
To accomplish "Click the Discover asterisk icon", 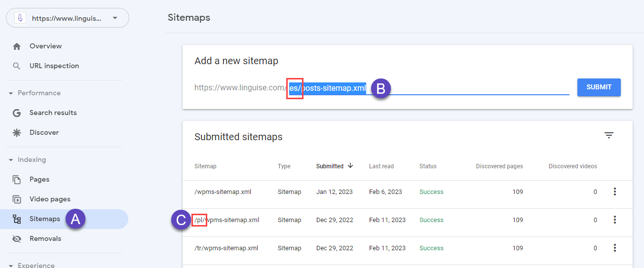I will tap(17, 133).
